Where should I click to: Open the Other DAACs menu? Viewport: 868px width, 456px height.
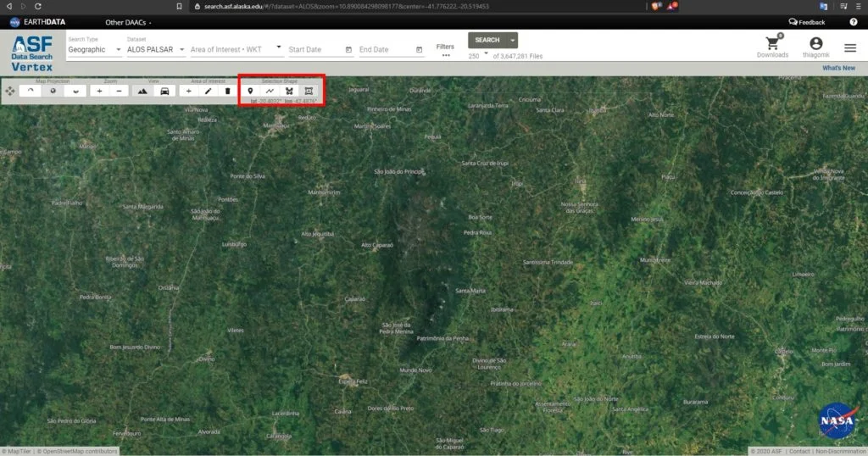[x=128, y=23]
